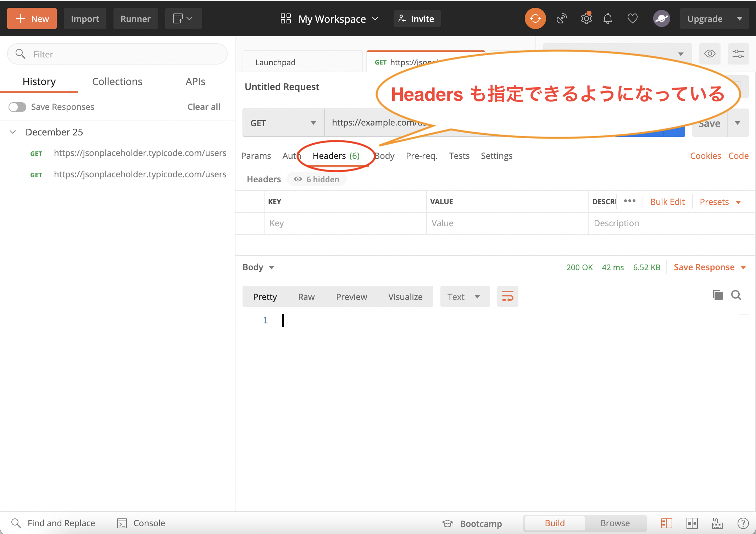Open the sync status icon

point(535,18)
